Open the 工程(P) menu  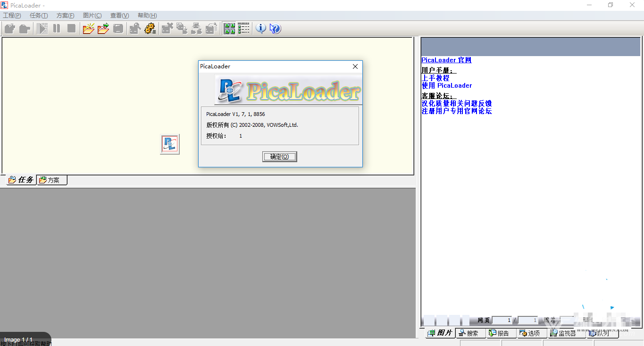pos(12,16)
